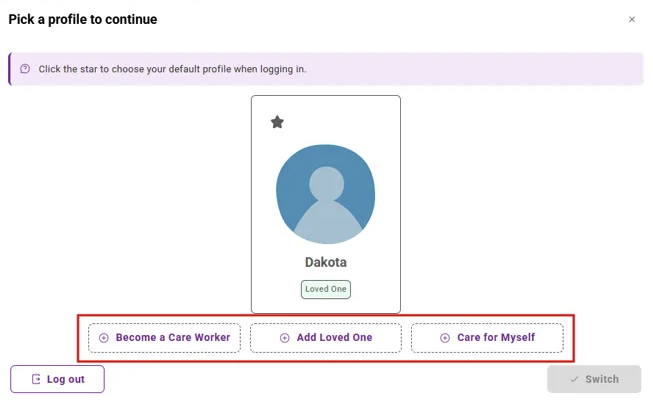Click the 'Pick a profile to continue' heading
Viewport: 653px width, 403px height.
(x=83, y=19)
